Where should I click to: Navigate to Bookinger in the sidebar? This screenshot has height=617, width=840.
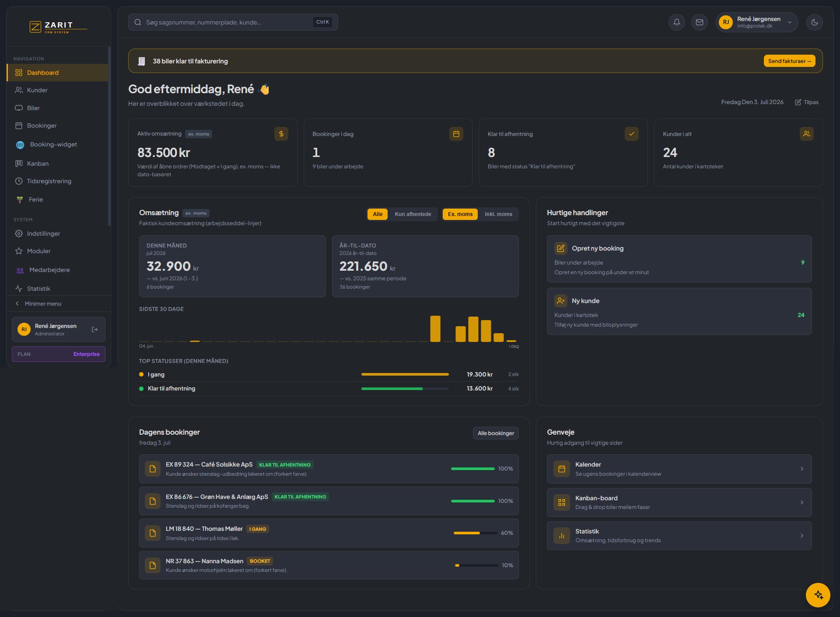point(57,125)
